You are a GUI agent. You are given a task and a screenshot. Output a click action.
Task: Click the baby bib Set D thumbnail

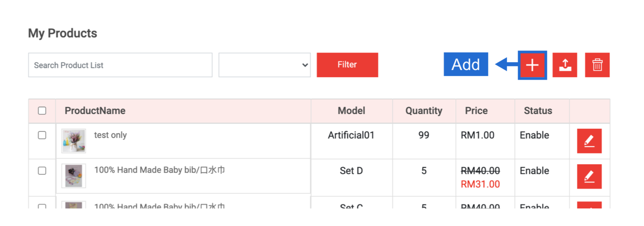pos(74,176)
